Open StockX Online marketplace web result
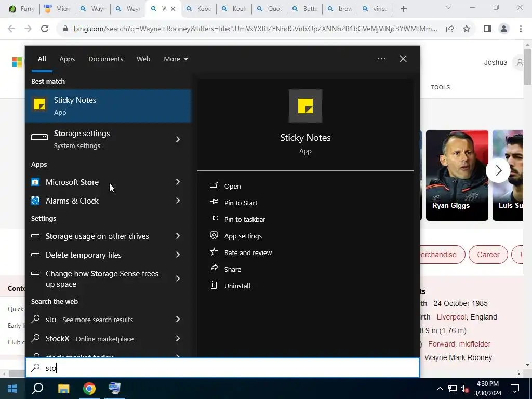The image size is (532, 399). click(x=89, y=338)
